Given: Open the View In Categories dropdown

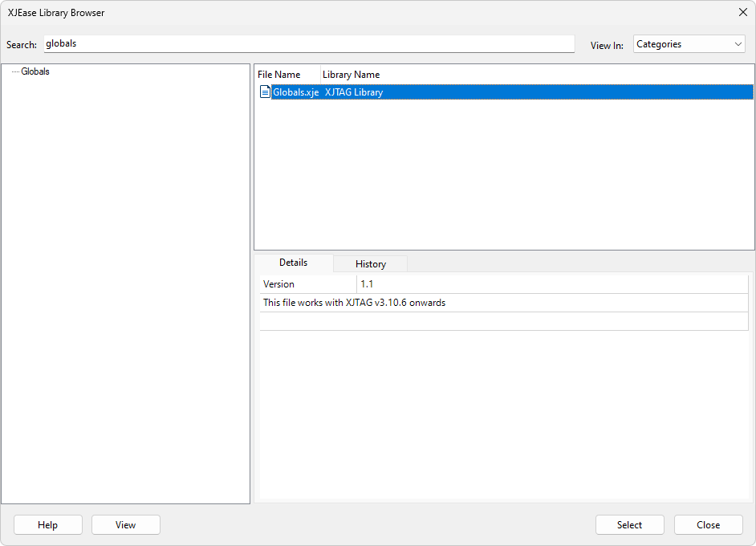Looking at the screenshot, I should pyautogui.click(x=689, y=44).
